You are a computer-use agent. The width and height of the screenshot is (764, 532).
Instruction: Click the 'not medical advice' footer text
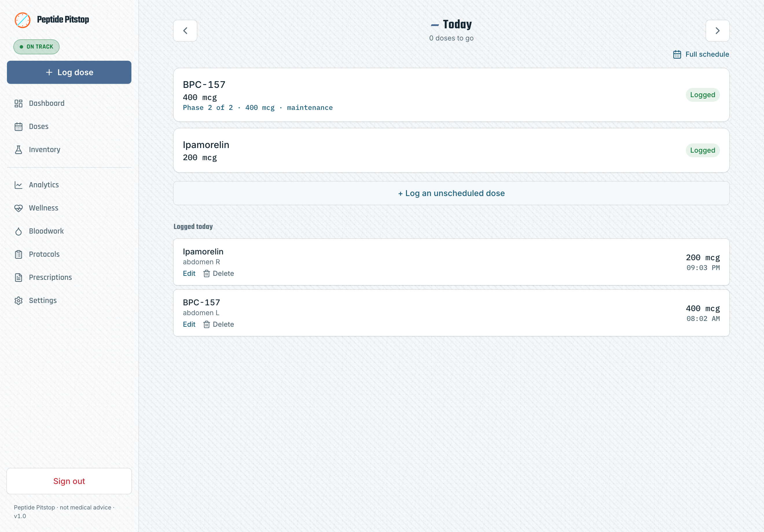86,507
